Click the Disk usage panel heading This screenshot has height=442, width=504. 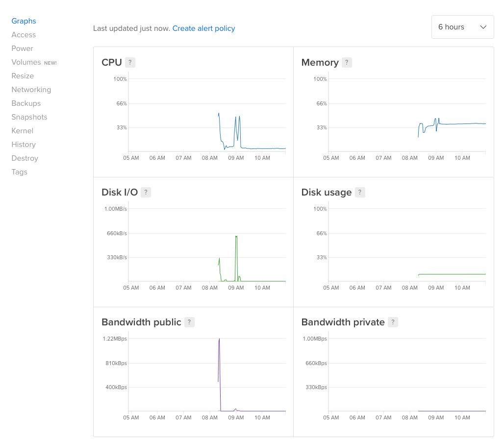click(x=326, y=192)
